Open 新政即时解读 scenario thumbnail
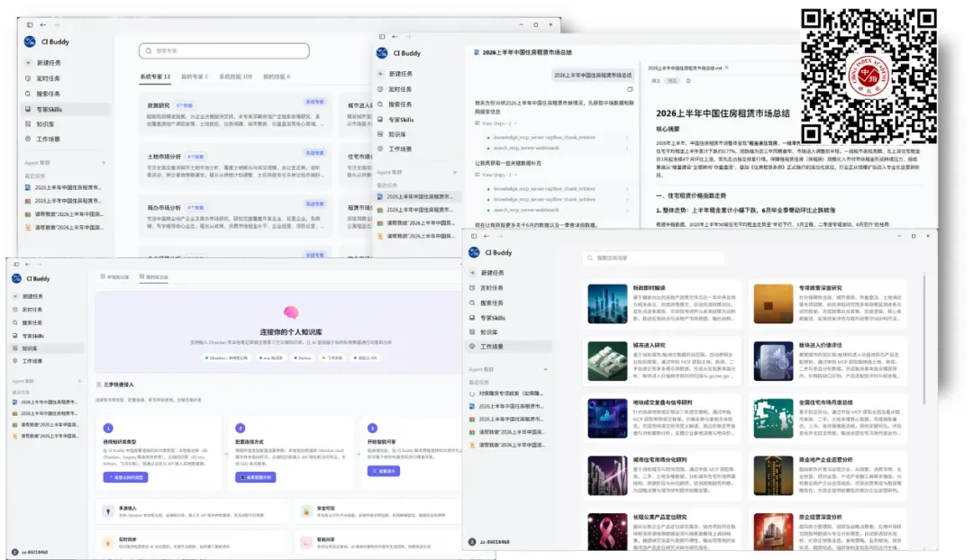 607,304
